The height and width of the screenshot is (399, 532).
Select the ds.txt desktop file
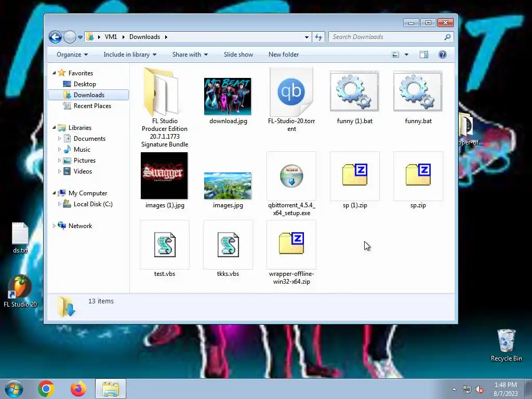click(x=20, y=237)
